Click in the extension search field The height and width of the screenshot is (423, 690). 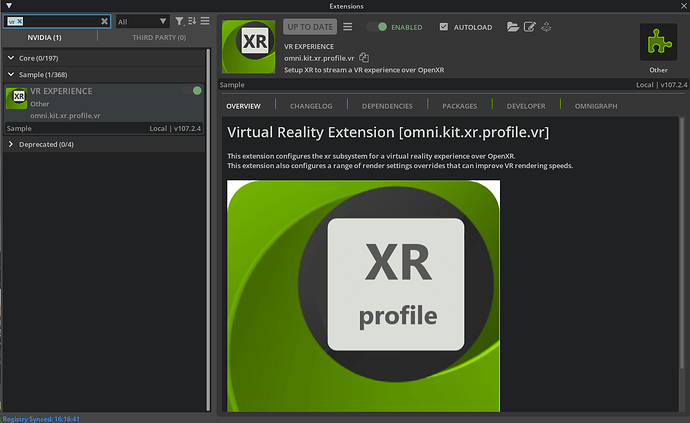tap(56, 21)
